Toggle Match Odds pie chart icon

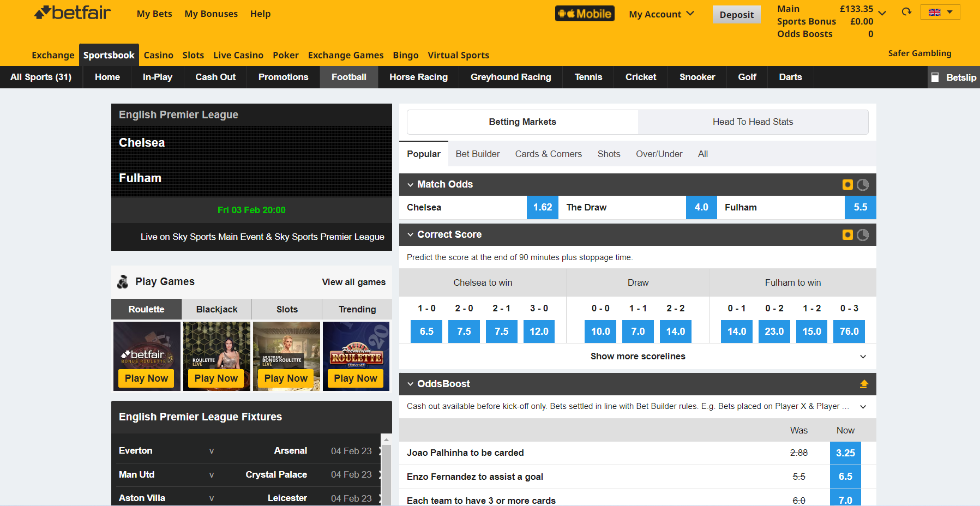click(x=863, y=185)
